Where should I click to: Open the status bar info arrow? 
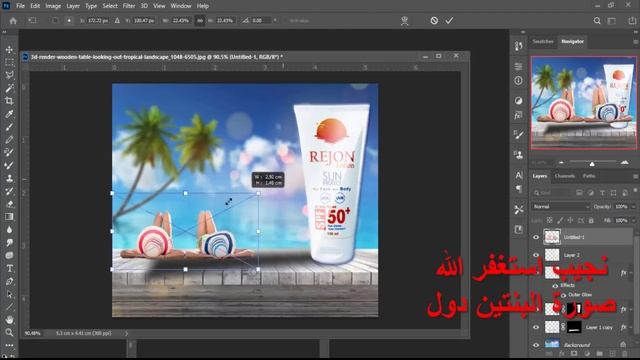point(127,333)
